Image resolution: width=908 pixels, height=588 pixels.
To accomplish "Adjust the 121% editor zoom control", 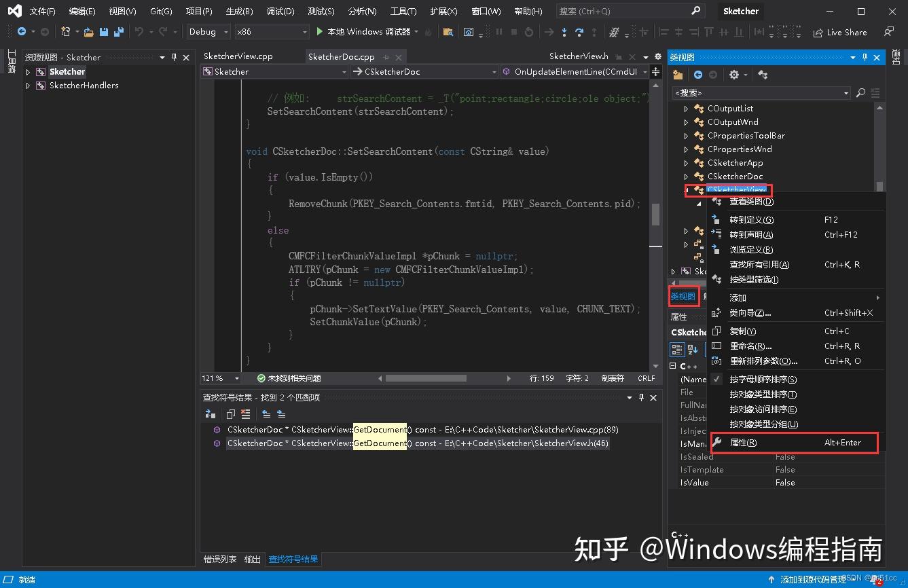I will pos(219,378).
